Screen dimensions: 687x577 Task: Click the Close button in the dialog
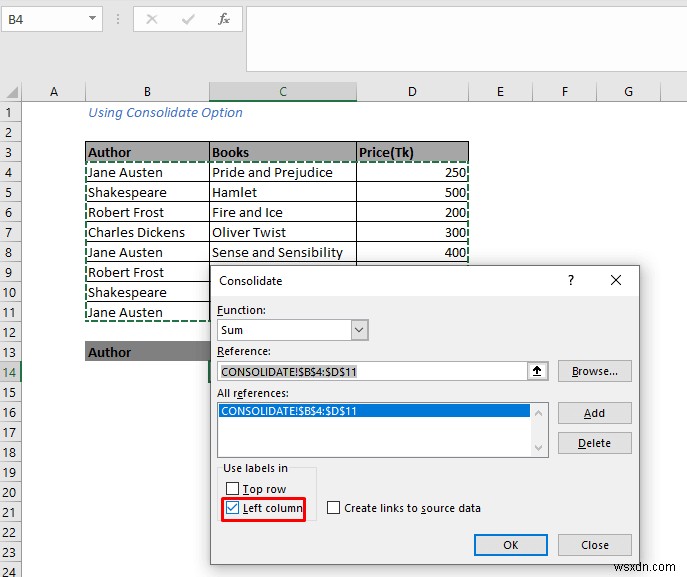pos(595,545)
